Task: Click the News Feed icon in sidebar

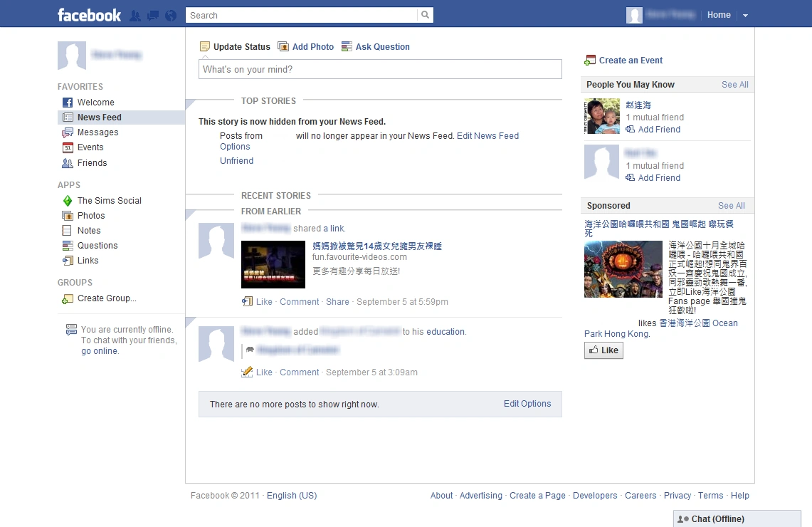Action: pos(68,118)
